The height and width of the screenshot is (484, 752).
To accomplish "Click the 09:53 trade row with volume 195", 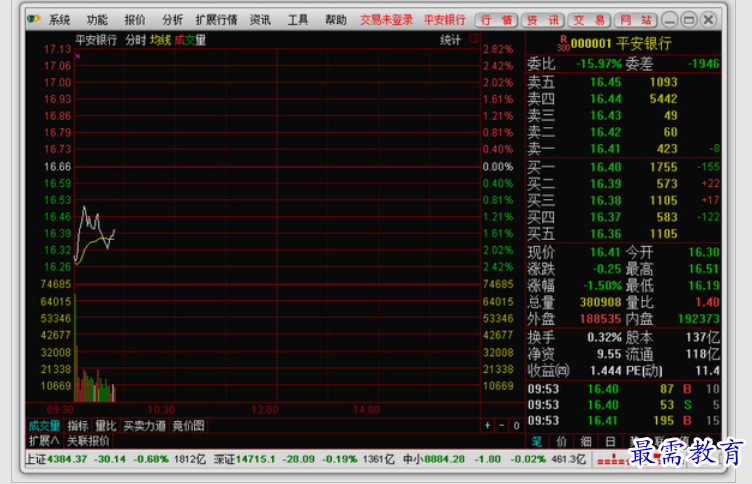I will point(623,421).
